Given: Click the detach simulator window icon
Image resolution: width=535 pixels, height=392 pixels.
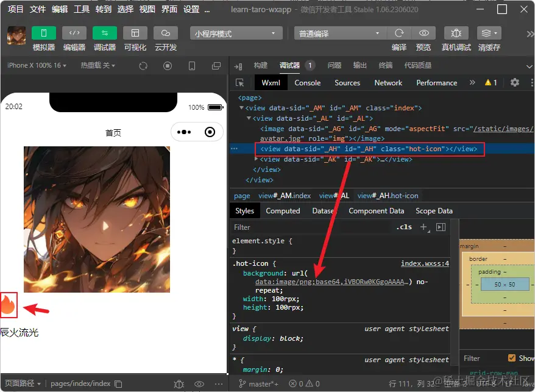Looking at the screenshot, I should [216, 66].
